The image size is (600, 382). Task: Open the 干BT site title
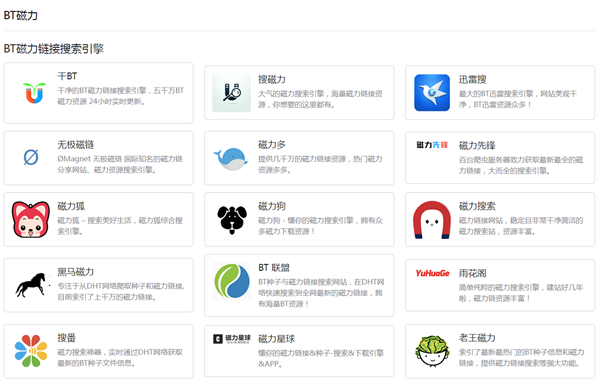[x=67, y=76]
